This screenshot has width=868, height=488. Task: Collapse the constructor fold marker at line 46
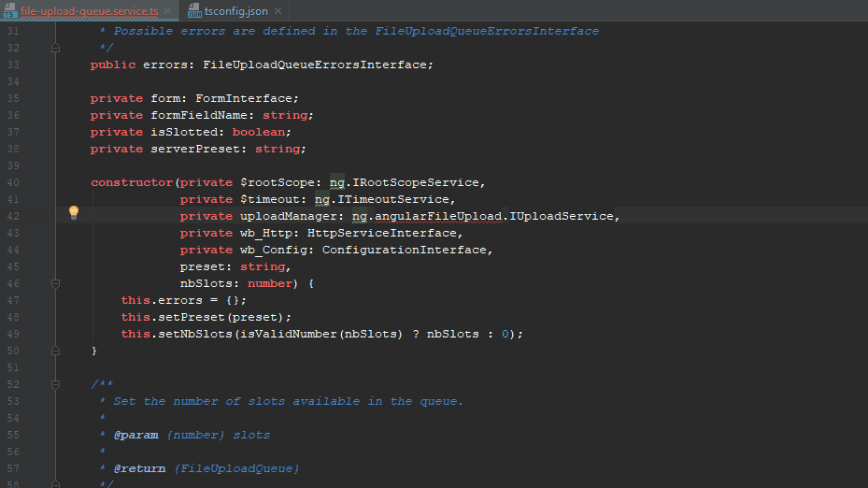[x=55, y=283]
